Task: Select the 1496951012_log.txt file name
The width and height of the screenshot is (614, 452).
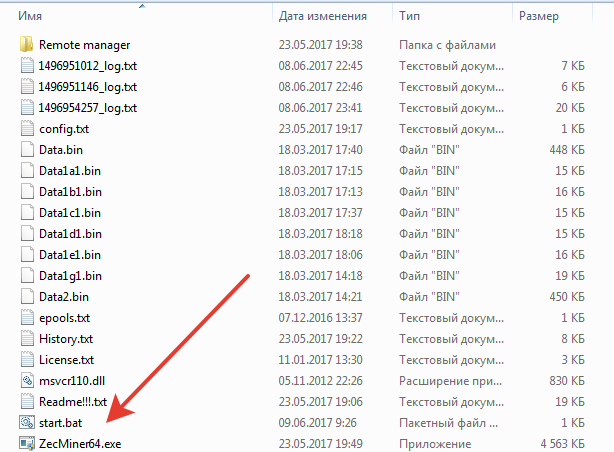Action: tap(87, 66)
